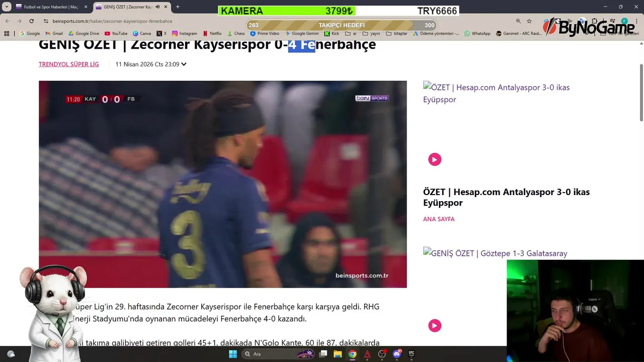The image size is (644, 362).
Task: Open the zoom magnifier in address bar
Action: tap(518, 21)
